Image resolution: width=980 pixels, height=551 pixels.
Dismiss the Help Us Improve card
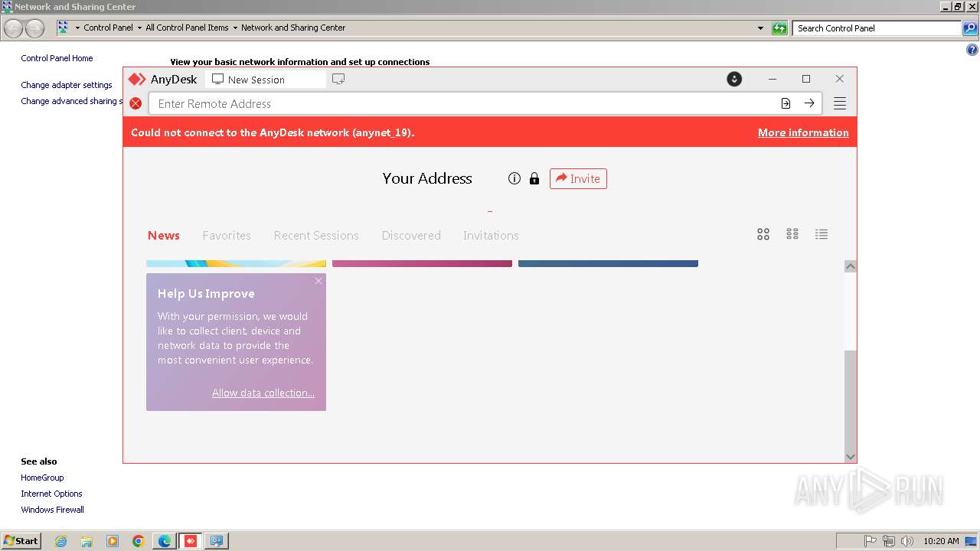click(x=318, y=281)
